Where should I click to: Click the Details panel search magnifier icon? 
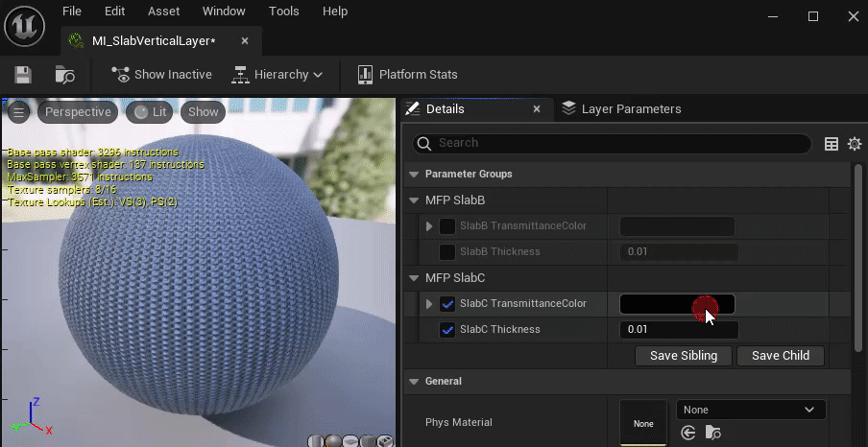click(x=424, y=144)
